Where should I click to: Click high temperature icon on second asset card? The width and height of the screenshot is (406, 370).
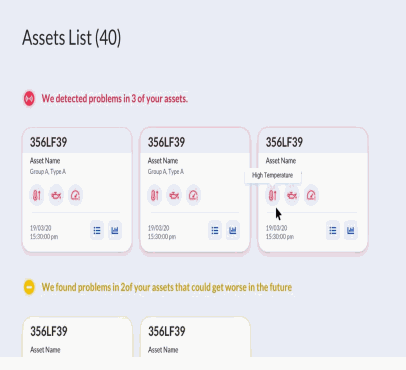pyautogui.click(x=155, y=195)
